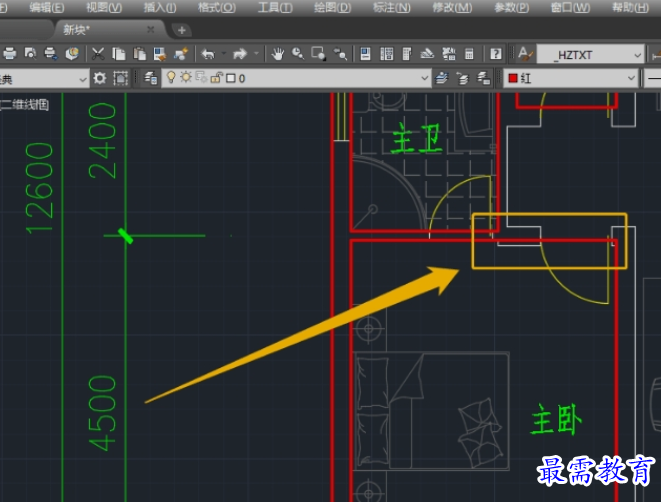
Task: Undo the last action
Action: click(208, 54)
